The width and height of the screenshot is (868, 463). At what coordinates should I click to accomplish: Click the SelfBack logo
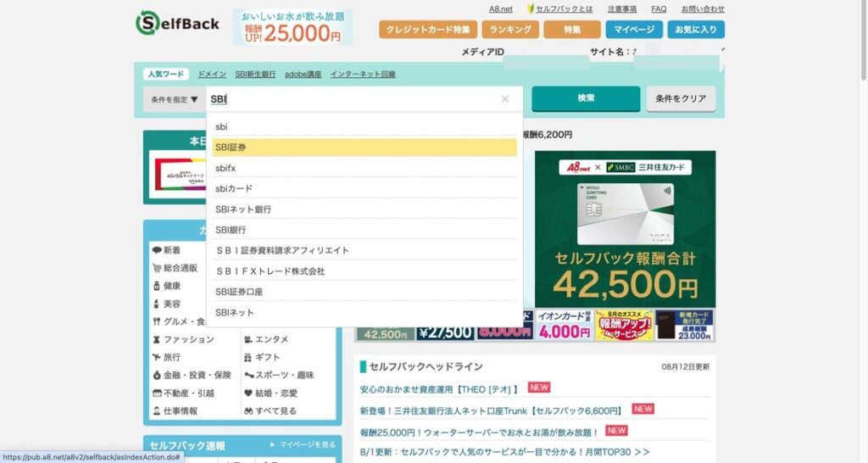pos(177,23)
